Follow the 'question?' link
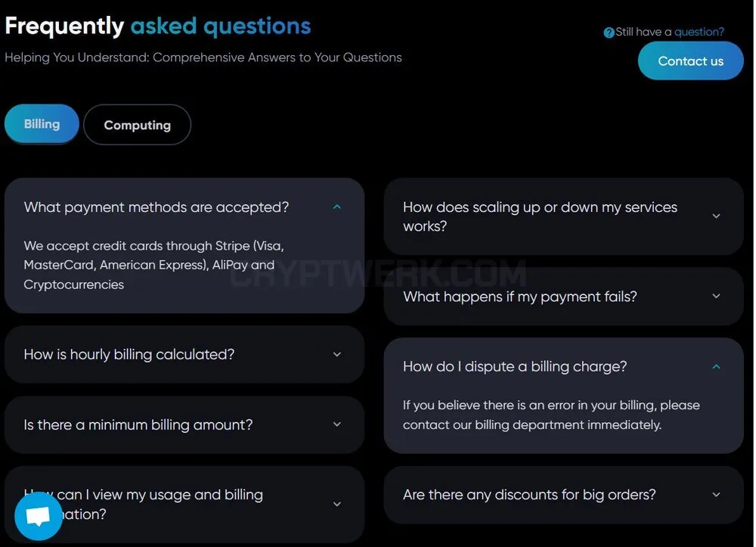Viewport: 756px width, 547px height. pyautogui.click(x=699, y=32)
